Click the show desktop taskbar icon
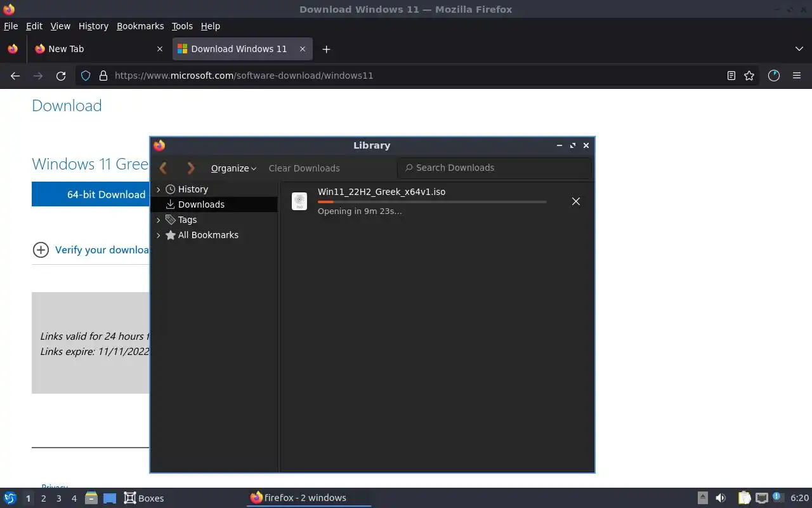 pos(110,498)
